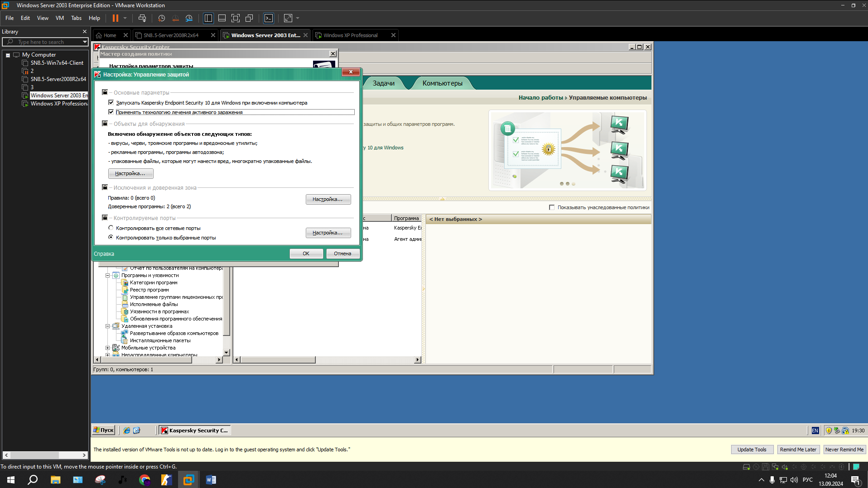Select 'Контролировать только выбранные порты' radio
868x488 pixels.
111,237
